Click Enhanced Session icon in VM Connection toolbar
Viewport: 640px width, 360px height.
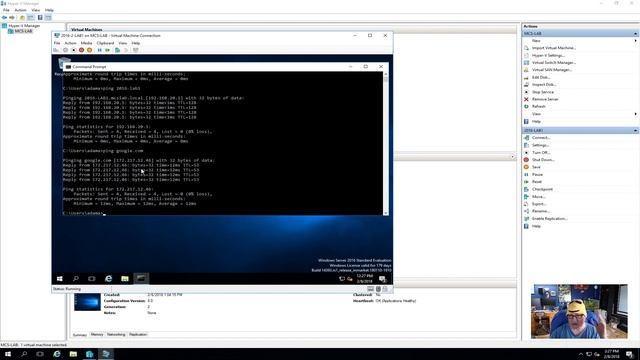(136, 50)
